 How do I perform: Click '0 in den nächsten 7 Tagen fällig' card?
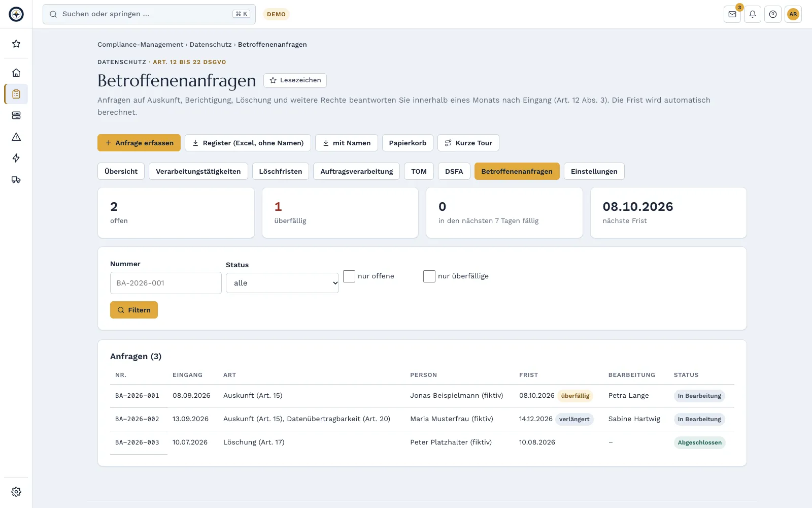click(504, 212)
